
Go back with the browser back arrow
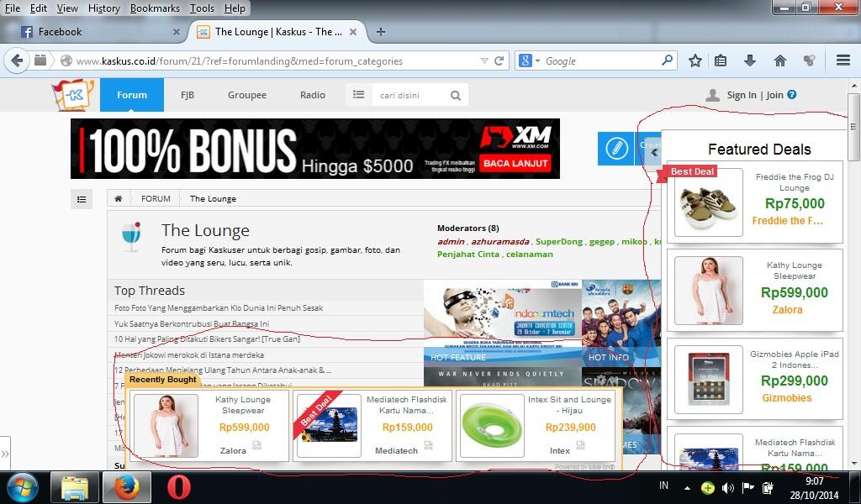point(17,60)
